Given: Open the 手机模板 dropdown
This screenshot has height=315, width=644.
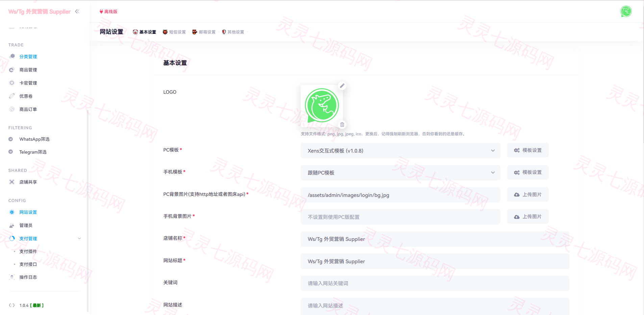Looking at the screenshot, I should click(x=400, y=173).
